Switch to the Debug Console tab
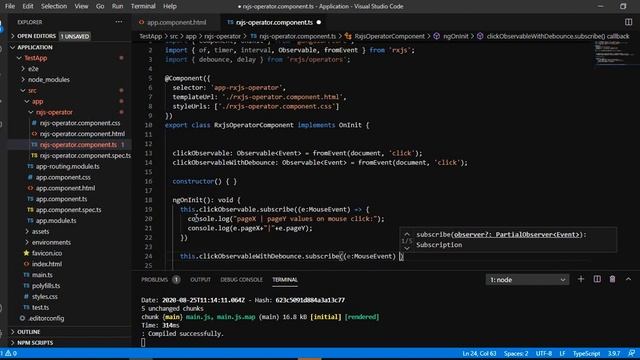This screenshot has width=640, height=360. click(242, 280)
